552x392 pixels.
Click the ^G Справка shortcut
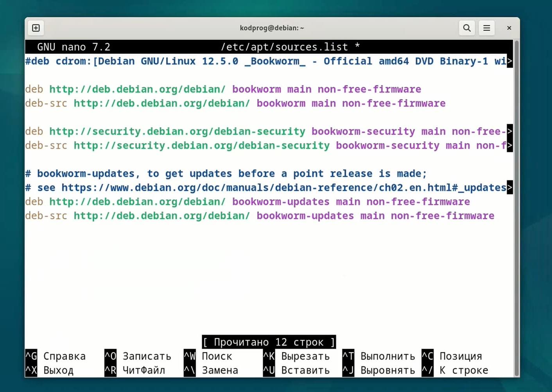(56, 356)
